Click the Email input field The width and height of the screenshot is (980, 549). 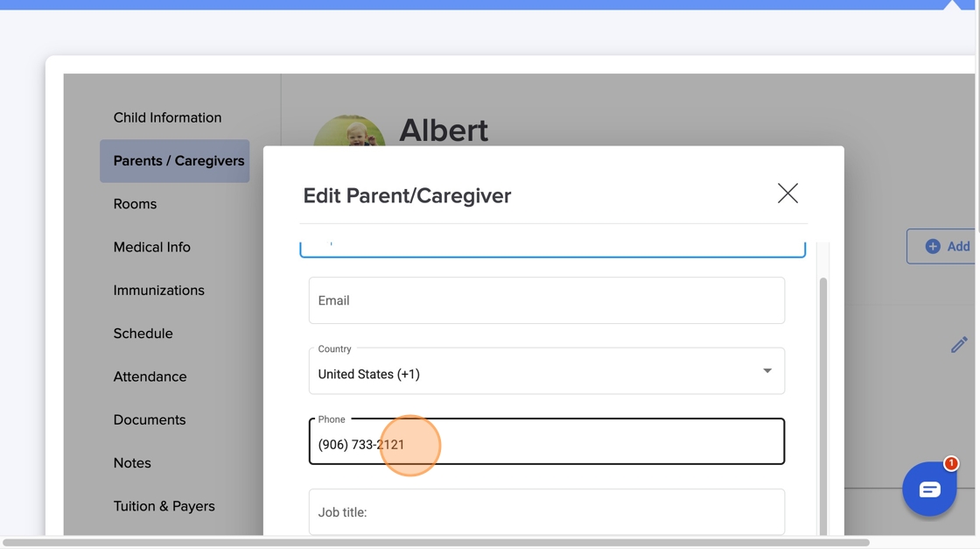coord(546,300)
